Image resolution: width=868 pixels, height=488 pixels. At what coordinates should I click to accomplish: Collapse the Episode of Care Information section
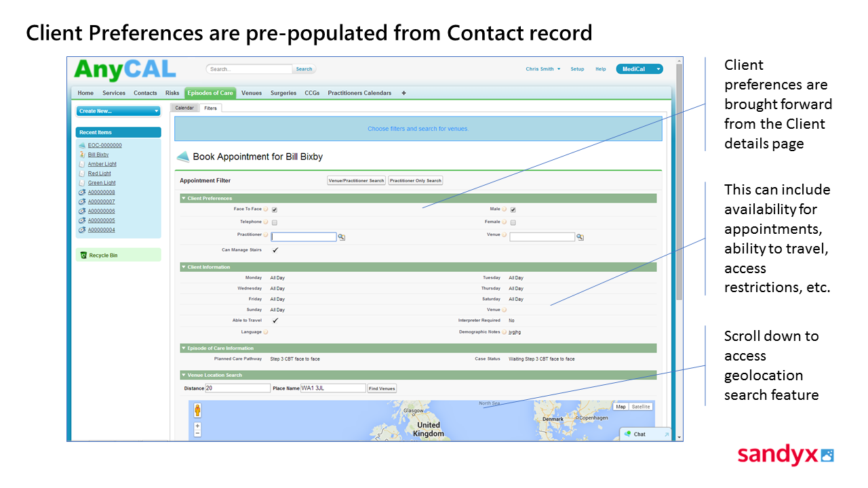[x=183, y=348]
